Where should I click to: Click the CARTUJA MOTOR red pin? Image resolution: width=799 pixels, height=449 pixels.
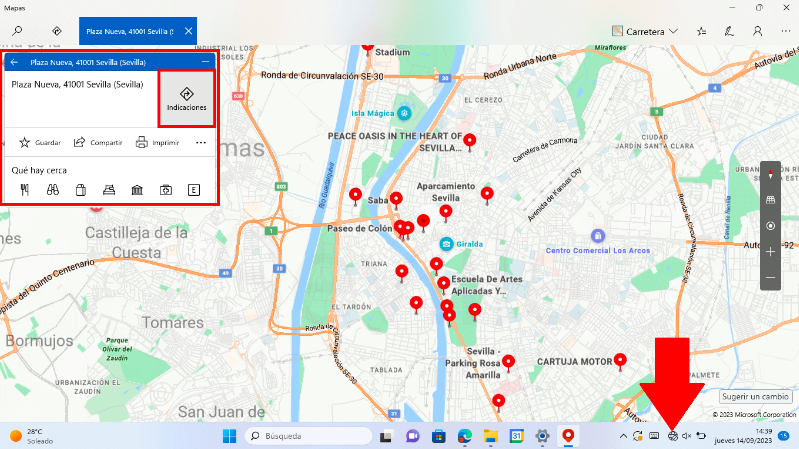(x=620, y=360)
